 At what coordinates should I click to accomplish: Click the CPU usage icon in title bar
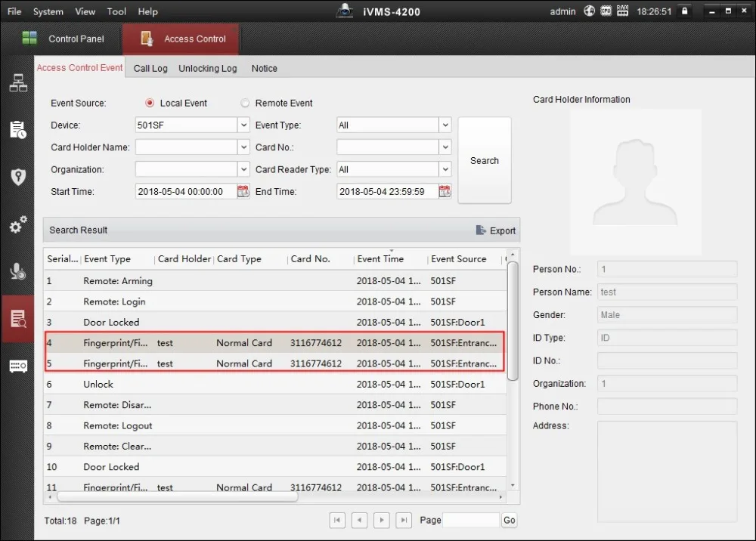click(606, 11)
